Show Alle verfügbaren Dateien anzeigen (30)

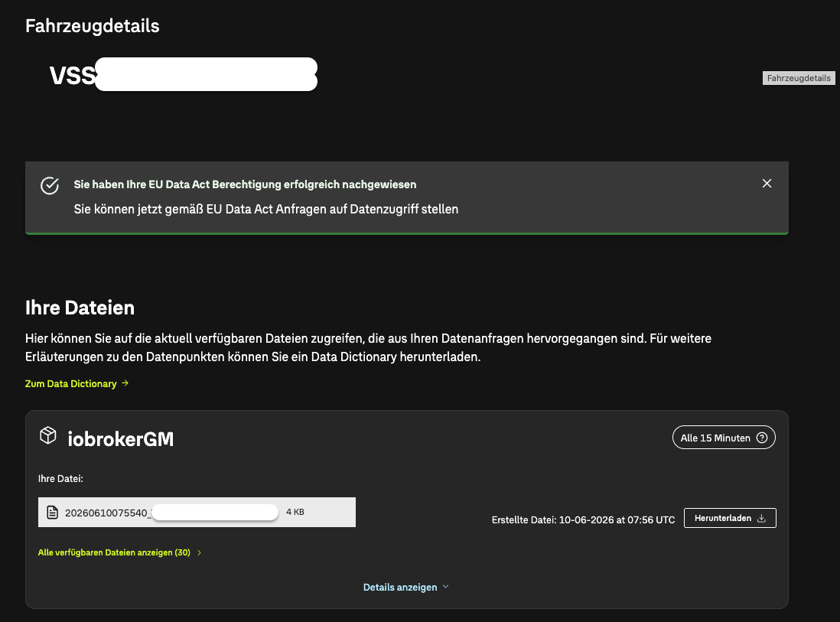pyautogui.click(x=119, y=552)
